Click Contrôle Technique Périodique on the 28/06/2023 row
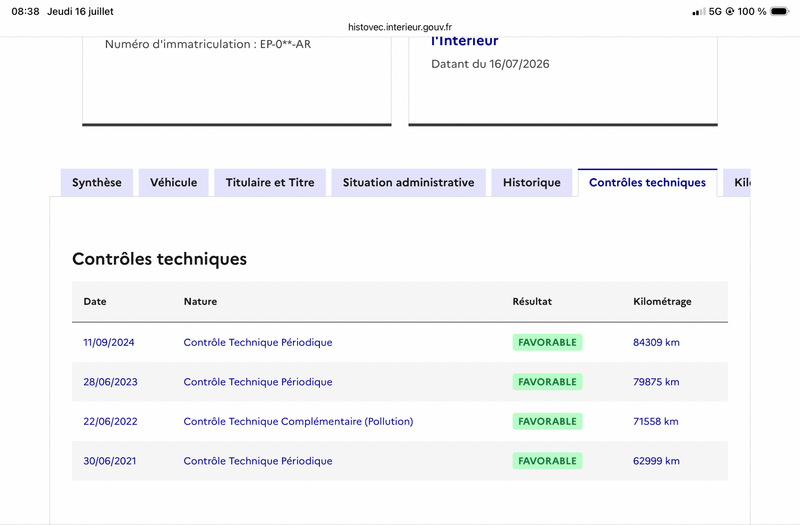The height and width of the screenshot is (525, 800). pos(258,382)
